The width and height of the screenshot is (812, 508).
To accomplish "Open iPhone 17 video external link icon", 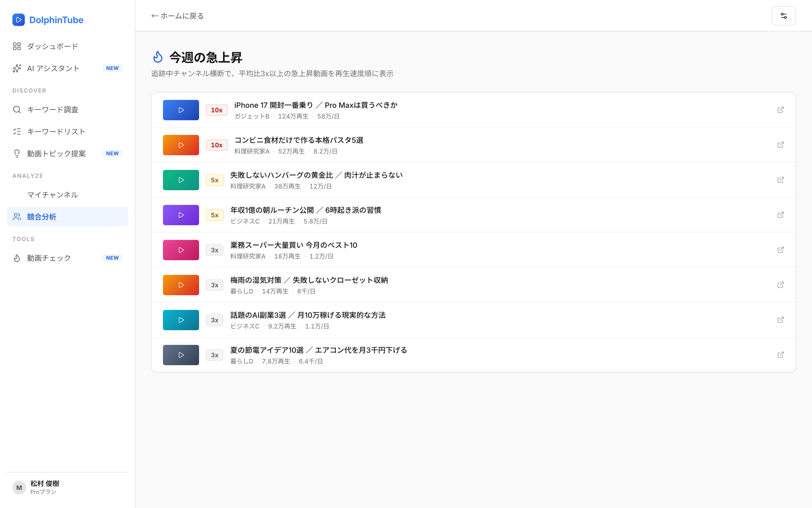I will coord(780,110).
